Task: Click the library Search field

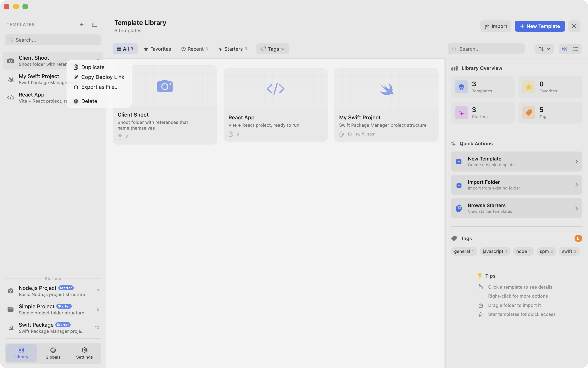Action: point(486,49)
